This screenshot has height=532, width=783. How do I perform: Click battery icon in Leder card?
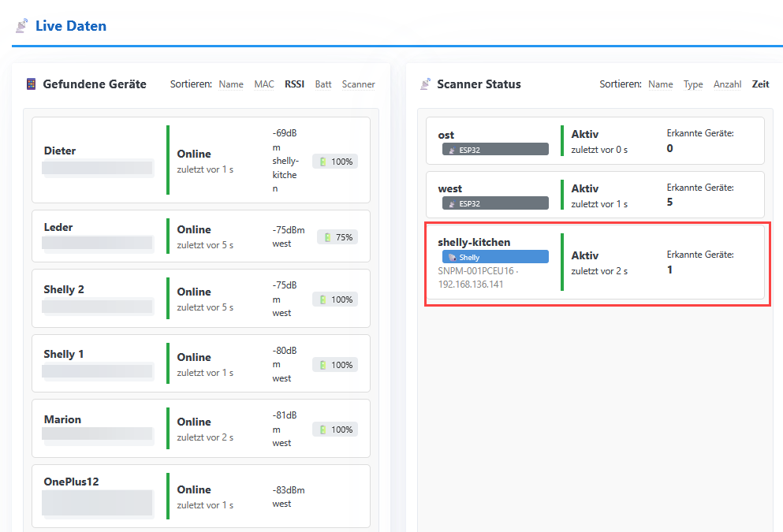click(327, 237)
